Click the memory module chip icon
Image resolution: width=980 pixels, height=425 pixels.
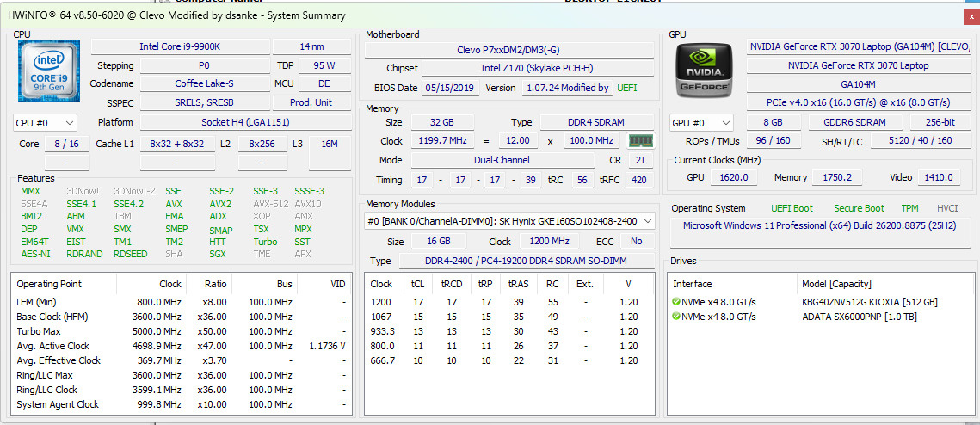coord(639,140)
